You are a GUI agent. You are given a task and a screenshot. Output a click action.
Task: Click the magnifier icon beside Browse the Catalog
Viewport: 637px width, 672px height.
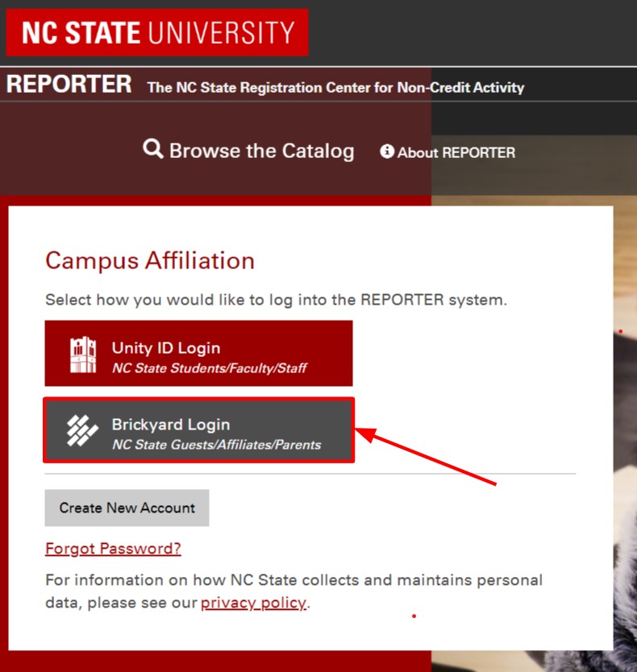152,149
